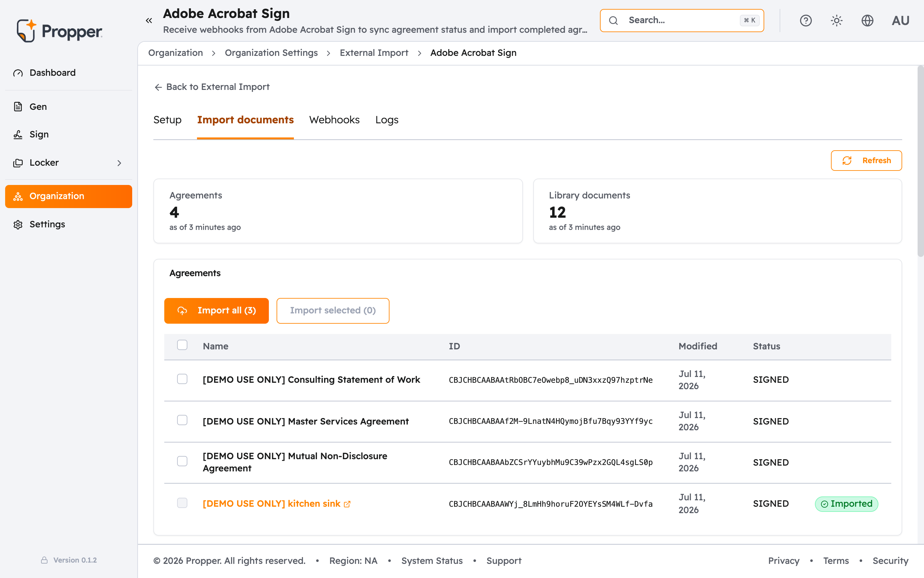
Task: Check the Consulting Statement of Work row
Action: [x=182, y=379]
